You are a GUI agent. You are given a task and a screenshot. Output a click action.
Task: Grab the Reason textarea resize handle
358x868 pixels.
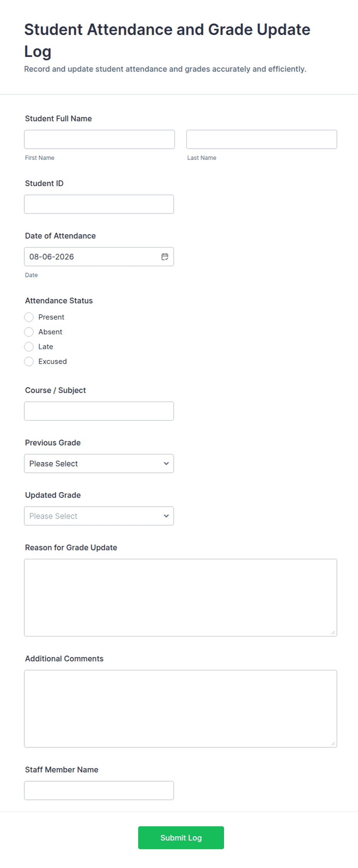tap(333, 632)
